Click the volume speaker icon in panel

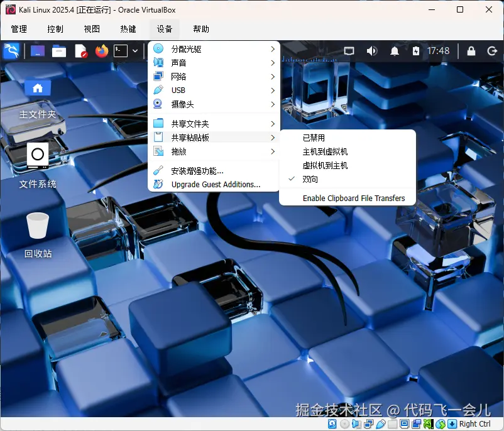372,51
